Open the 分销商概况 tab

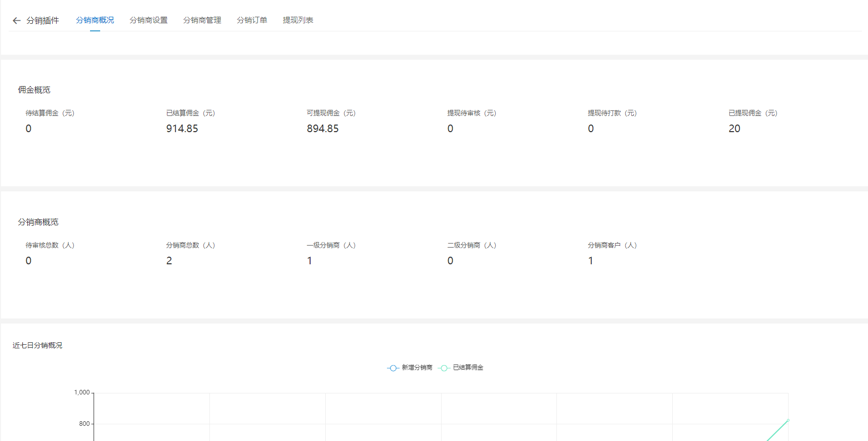pyautogui.click(x=95, y=20)
